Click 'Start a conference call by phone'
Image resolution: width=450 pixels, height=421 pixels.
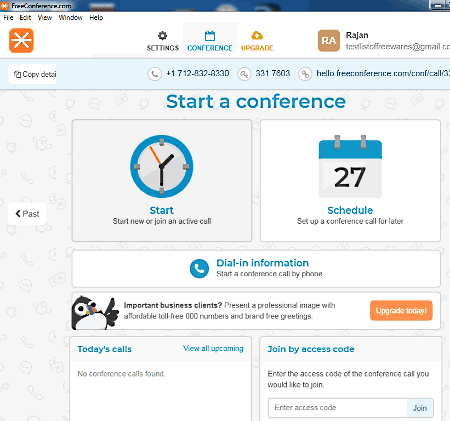[269, 274]
